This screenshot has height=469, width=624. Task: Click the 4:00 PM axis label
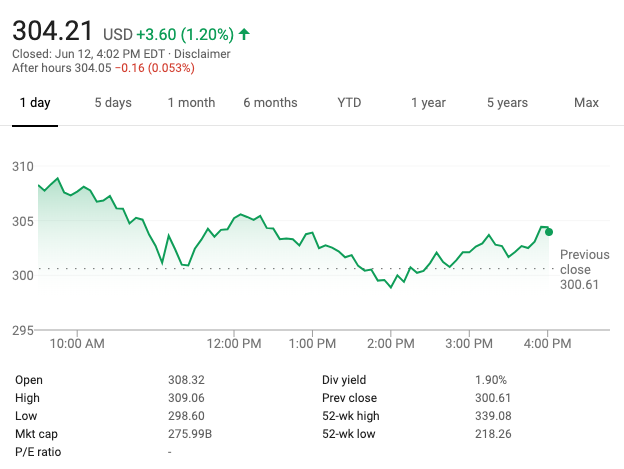click(548, 343)
